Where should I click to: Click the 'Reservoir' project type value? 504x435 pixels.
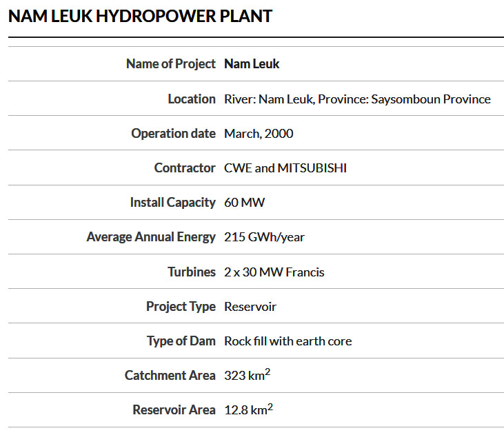pyautogui.click(x=250, y=306)
